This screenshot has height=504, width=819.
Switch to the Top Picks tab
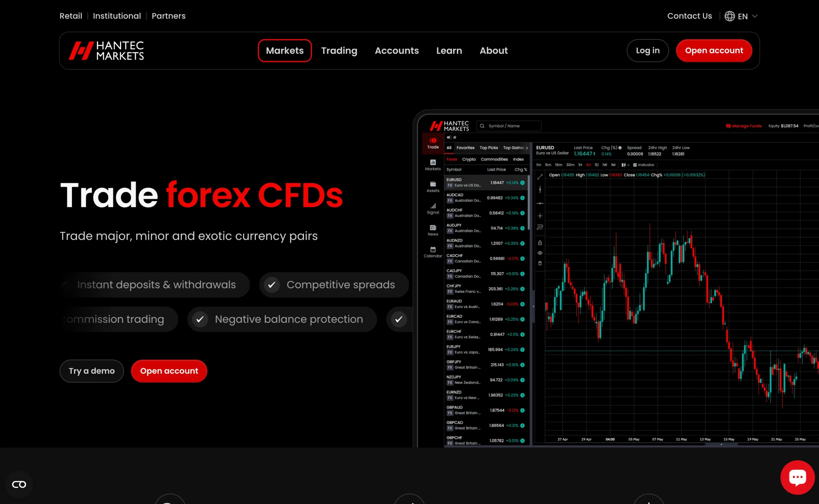click(489, 148)
